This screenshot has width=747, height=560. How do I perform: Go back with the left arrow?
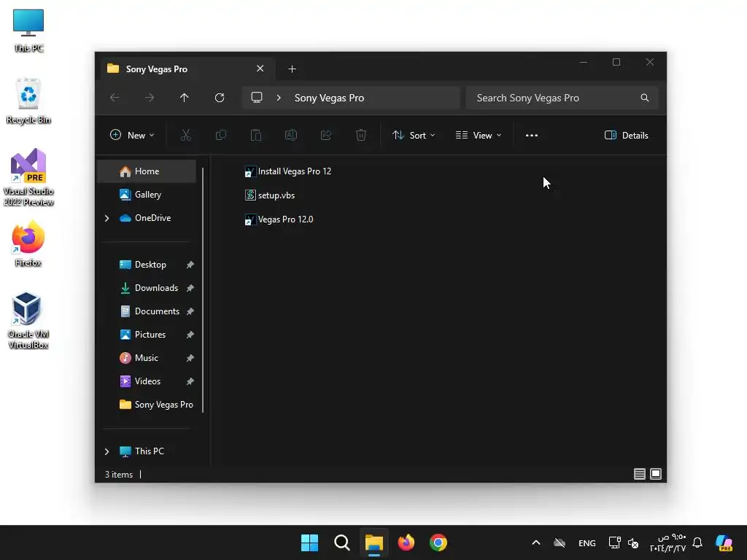pos(115,98)
